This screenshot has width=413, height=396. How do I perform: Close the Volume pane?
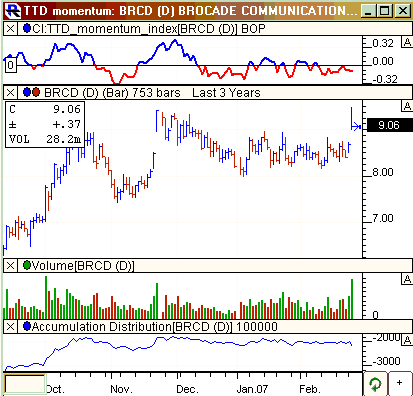pyautogui.click(x=10, y=266)
